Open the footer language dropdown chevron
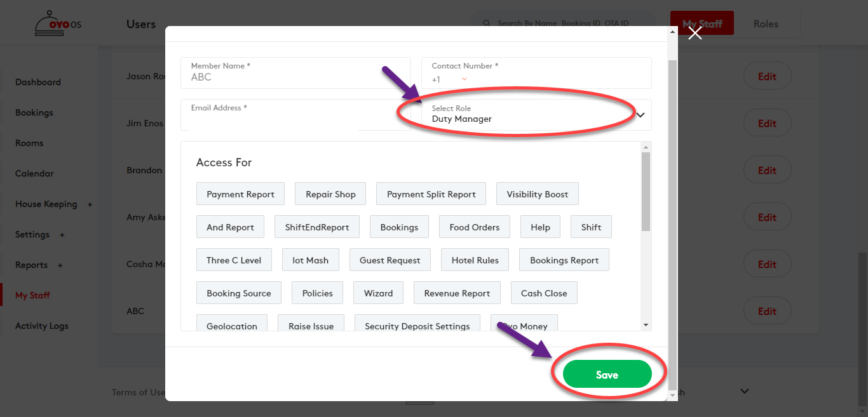This screenshot has width=868, height=417. pos(745,392)
